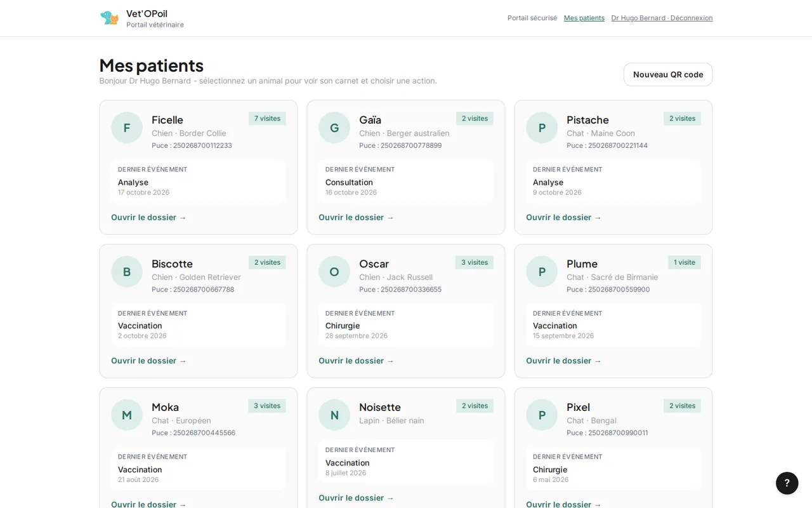
Task: Select chip number 250268700445566
Action: [204, 433]
